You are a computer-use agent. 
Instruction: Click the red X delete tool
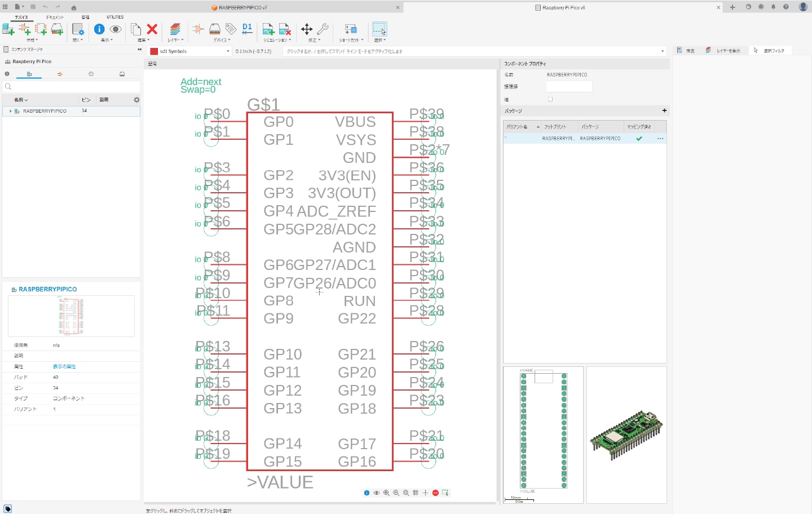coord(152,29)
